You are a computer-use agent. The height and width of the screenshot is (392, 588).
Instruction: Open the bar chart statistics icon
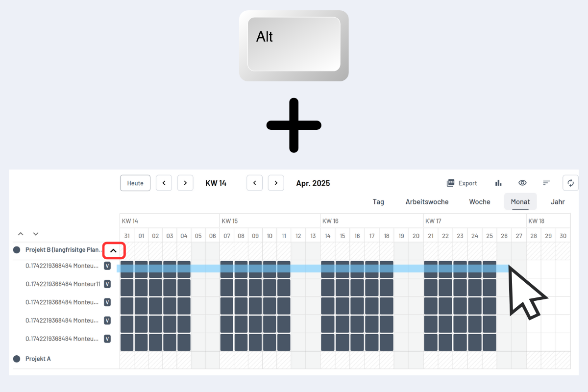pos(498,183)
